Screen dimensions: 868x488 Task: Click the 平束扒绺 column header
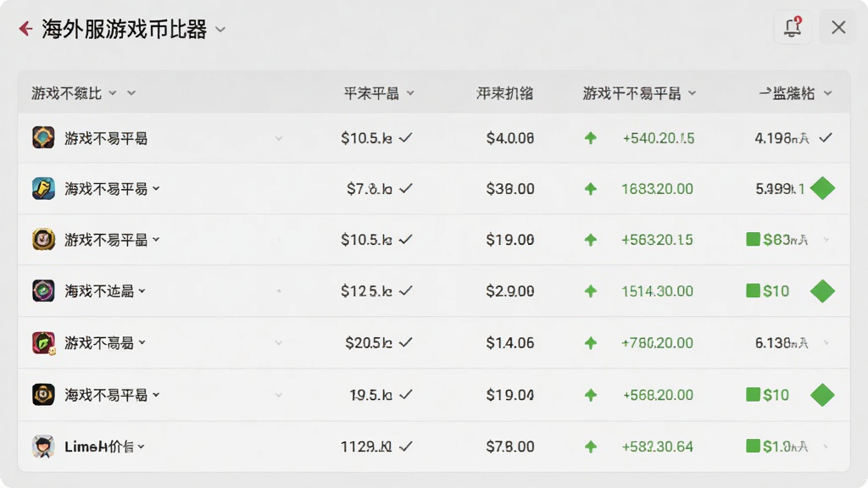[505, 93]
